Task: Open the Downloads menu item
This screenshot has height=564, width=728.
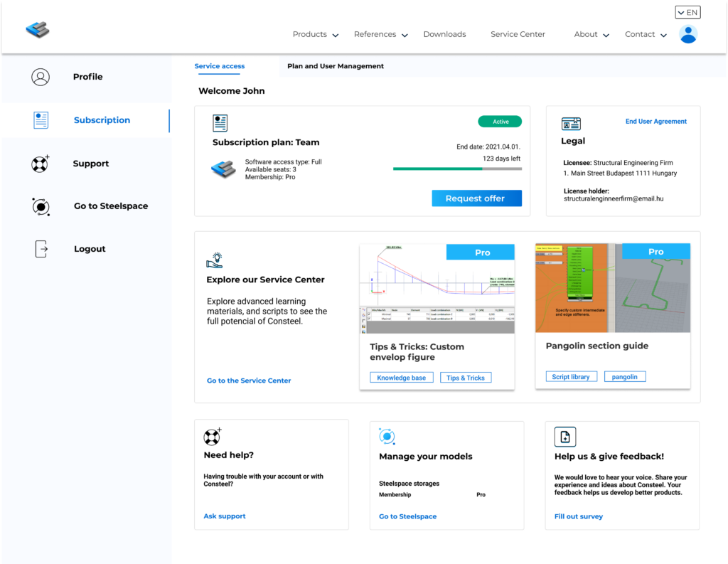Action: (x=444, y=34)
